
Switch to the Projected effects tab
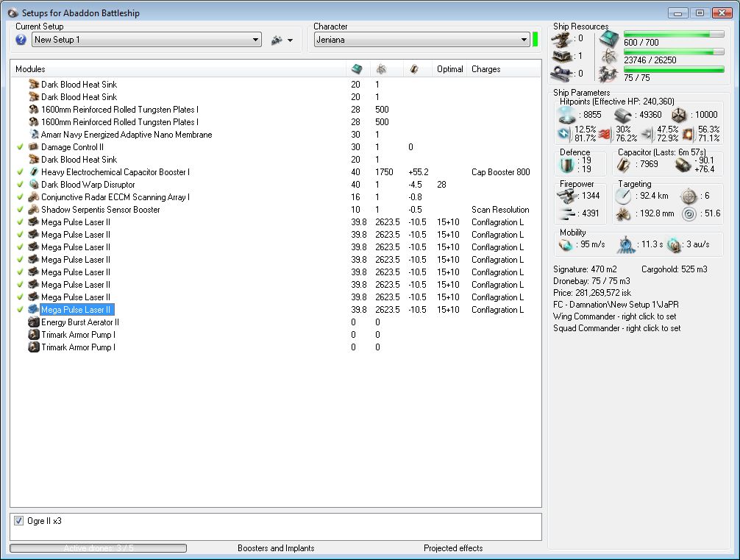tap(453, 548)
